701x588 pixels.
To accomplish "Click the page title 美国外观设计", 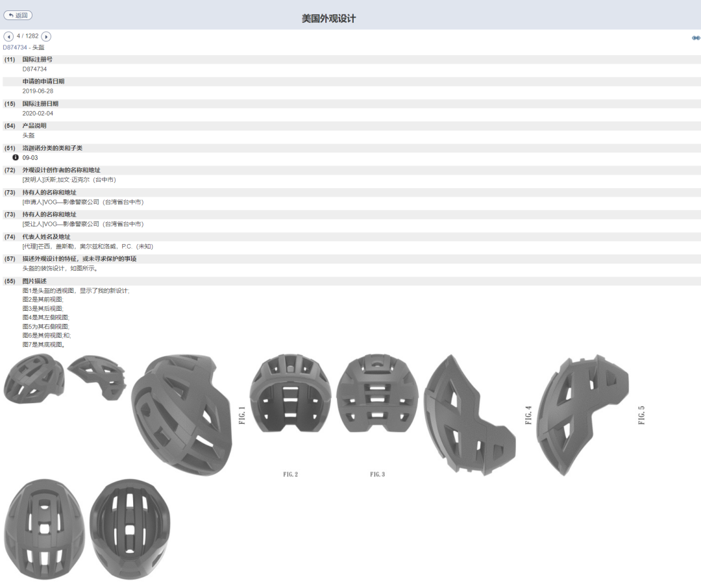I will click(328, 18).
